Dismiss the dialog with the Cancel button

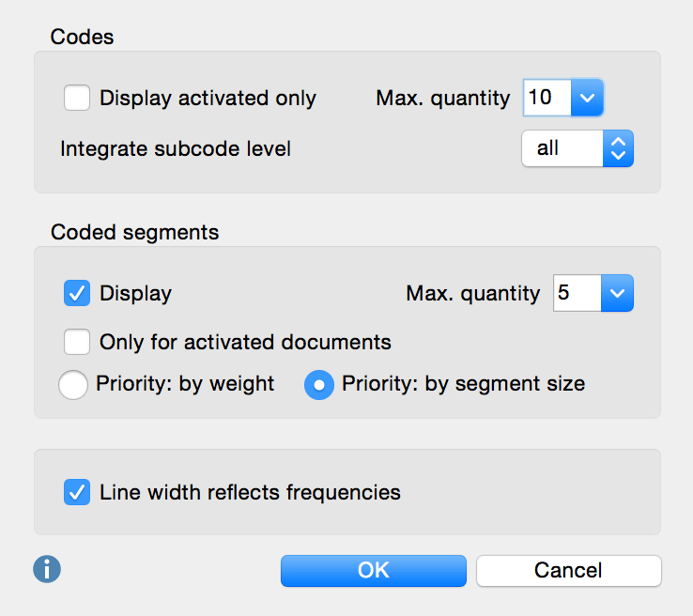click(x=569, y=571)
